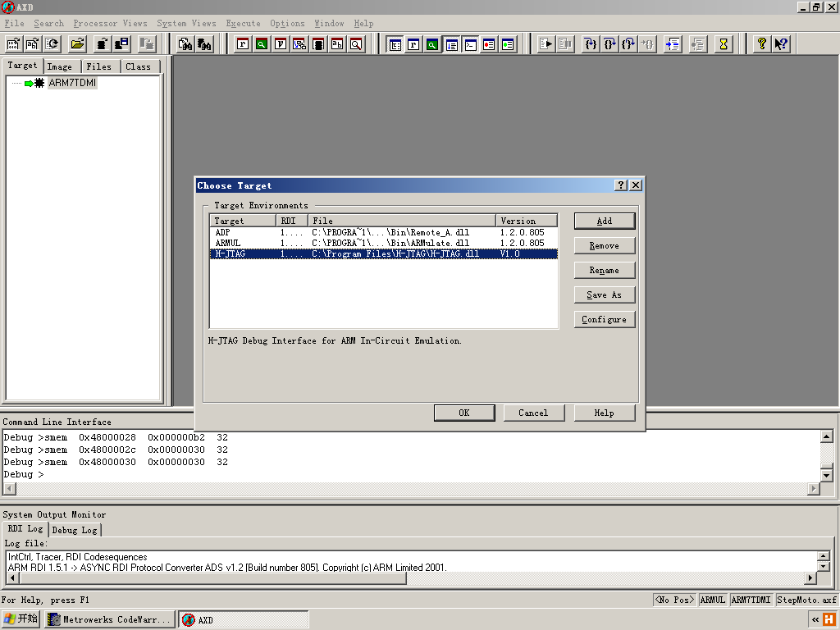Click binoculars-over-document search icon
This screenshot has height=630, width=840.
coord(185,44)
